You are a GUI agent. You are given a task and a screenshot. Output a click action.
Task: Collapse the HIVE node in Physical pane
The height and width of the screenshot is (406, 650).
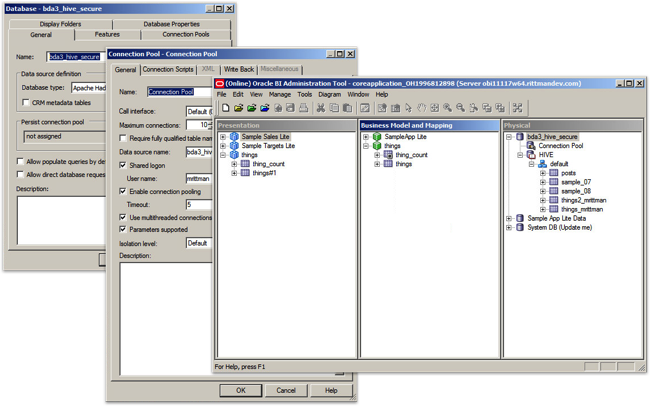(520, 155)
